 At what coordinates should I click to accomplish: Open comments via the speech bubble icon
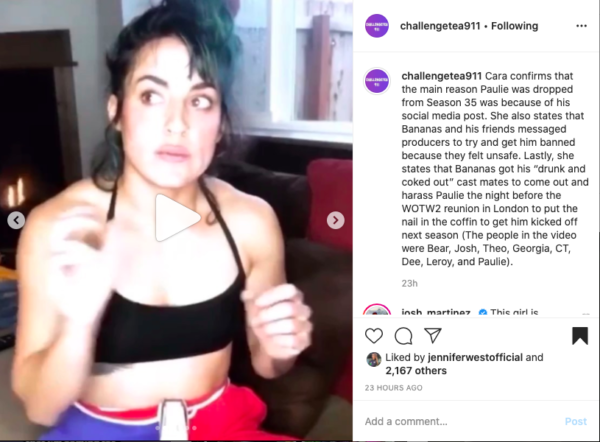point(403,336)
